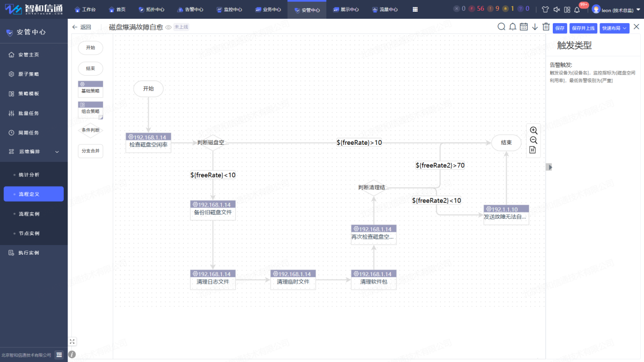Select the 清理临时文件 flow node
Screen dimensions: 644x362
pyautogui.click(x=293, y=280)
